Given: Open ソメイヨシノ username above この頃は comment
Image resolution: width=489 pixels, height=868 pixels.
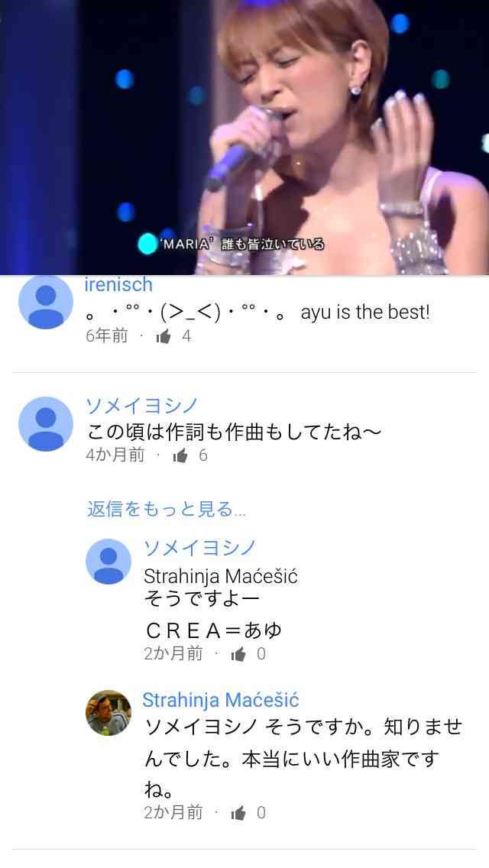Looking at the screenshot, I should 142,406.
